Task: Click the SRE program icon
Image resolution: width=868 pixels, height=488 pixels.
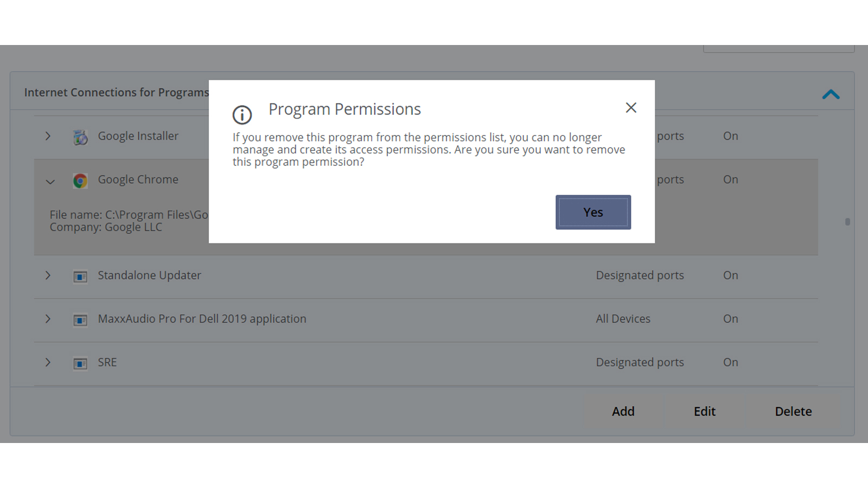Action: coord(80,363)
